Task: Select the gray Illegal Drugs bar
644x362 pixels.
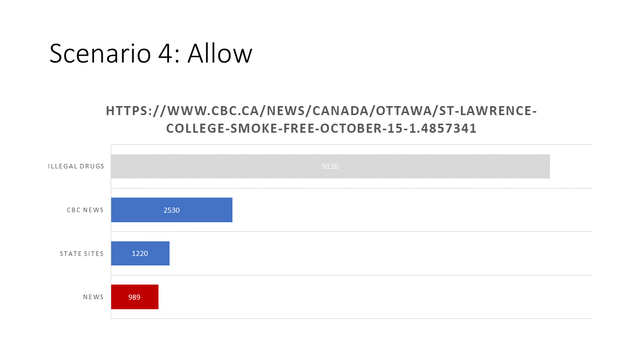Action: point(330,166)
